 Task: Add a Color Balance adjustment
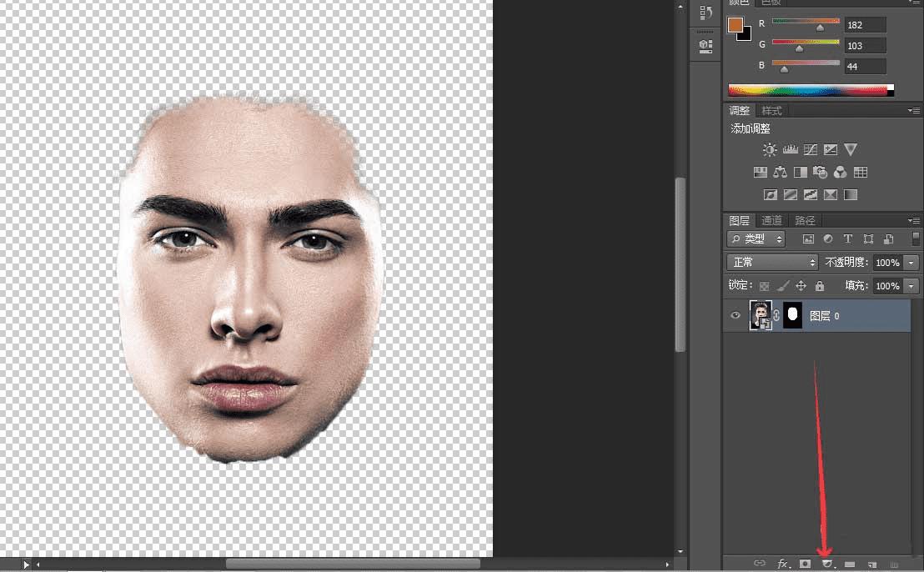pos(780,173)
